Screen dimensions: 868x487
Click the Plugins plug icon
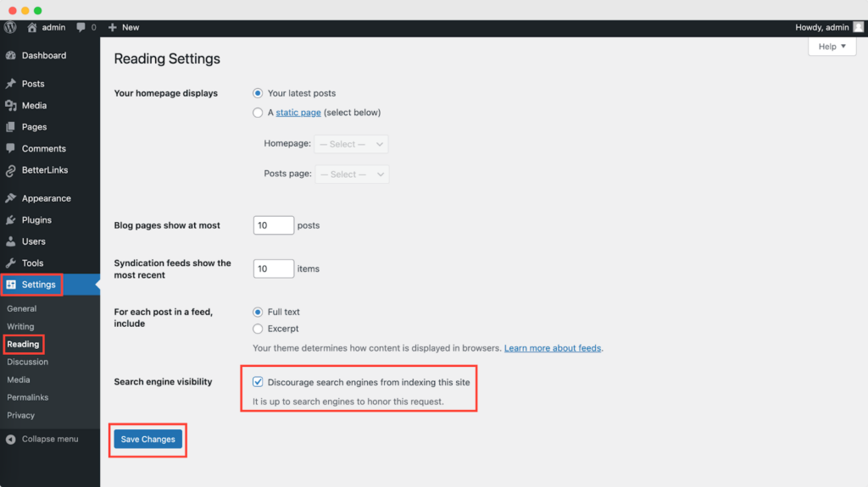[x=10, y=219]
